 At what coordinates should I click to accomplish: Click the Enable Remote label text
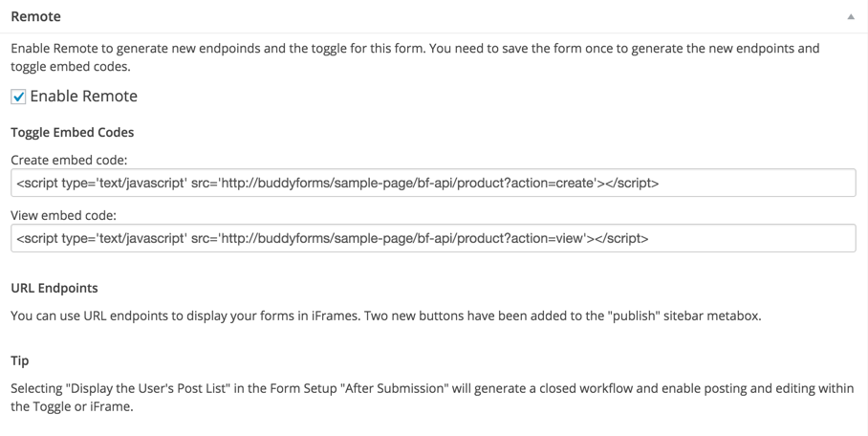84,96
